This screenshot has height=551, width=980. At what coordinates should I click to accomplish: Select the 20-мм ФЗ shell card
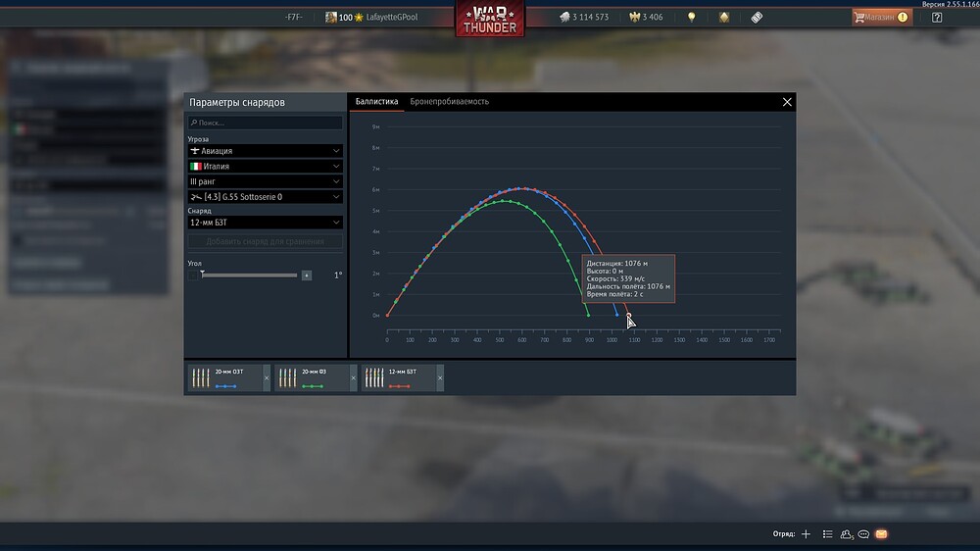click(312, 377)
